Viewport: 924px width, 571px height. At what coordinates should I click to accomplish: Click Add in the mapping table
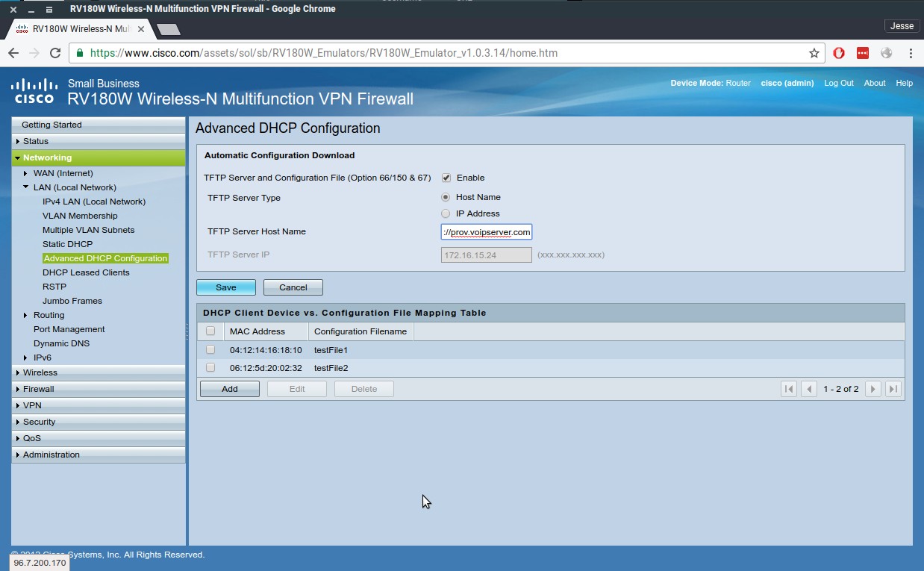click(x=230, y=389)
